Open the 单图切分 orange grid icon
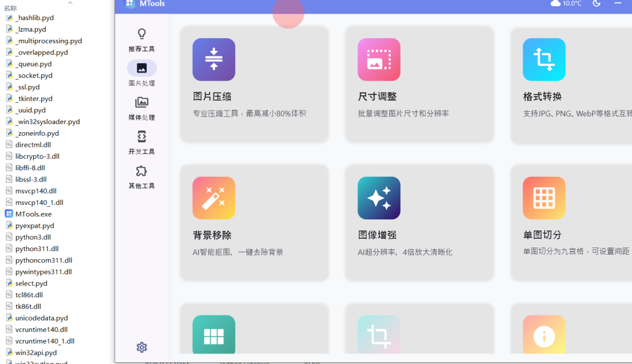The height and width of the screenshot is (364, 632). click(544, 198)
